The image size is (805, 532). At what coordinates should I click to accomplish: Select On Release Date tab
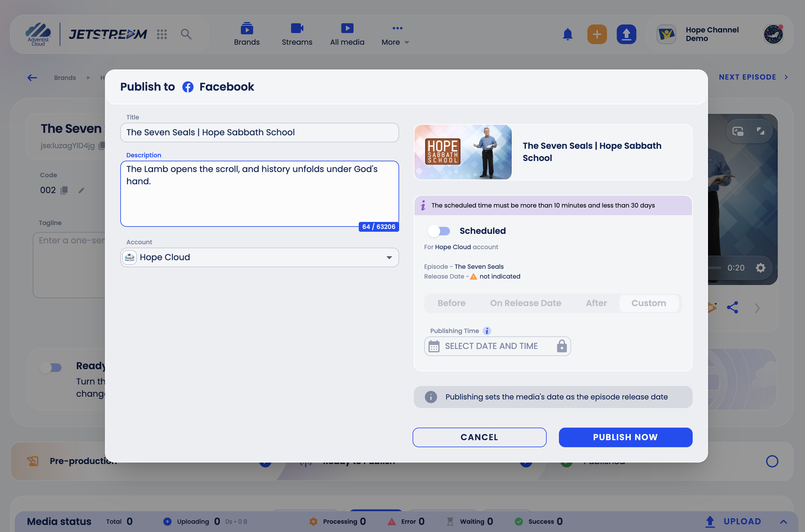[x=525, y=303]
